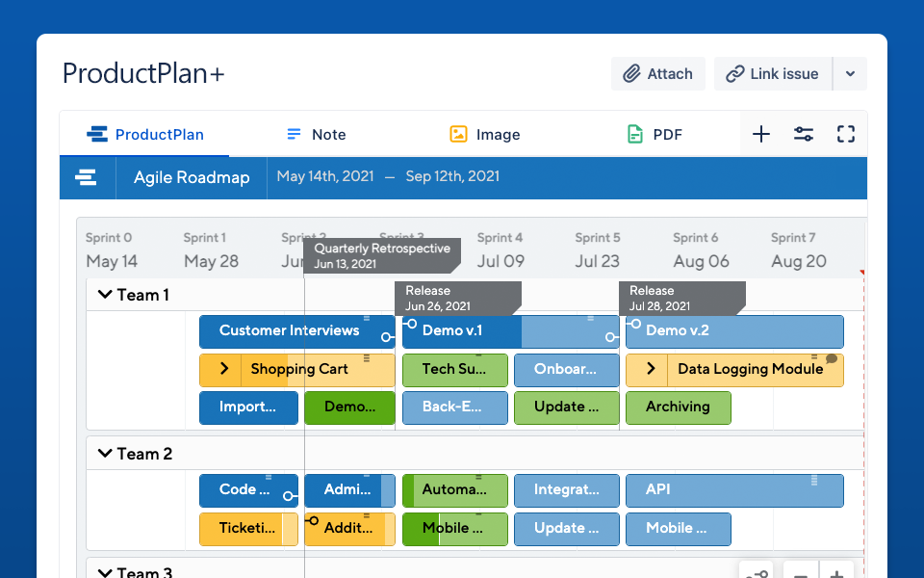Select the Team 2 blue Update ... bar
Viewport: 924px width, 578px height.
coord(566,530)
